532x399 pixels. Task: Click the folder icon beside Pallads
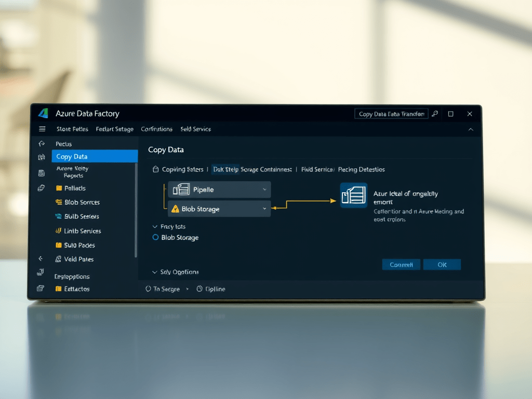58,188
